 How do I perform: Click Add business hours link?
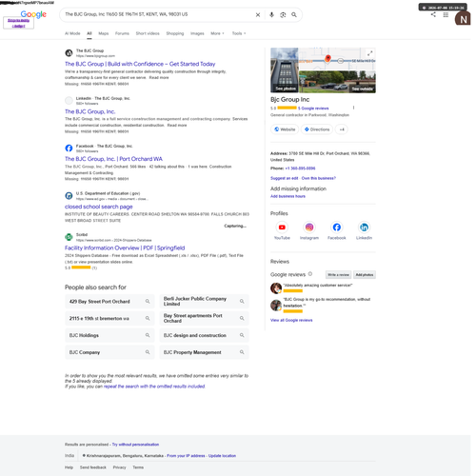pyautogui.click(x=288, y=196)
